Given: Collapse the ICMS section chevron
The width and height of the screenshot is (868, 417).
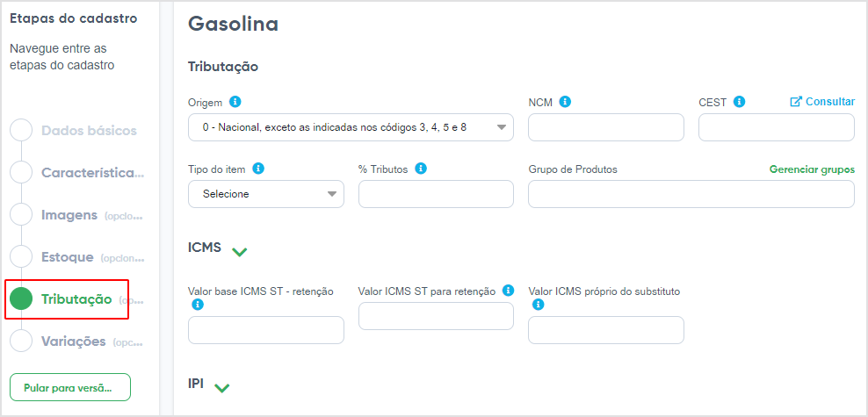Looking at the screenshot, I should 240,252.
